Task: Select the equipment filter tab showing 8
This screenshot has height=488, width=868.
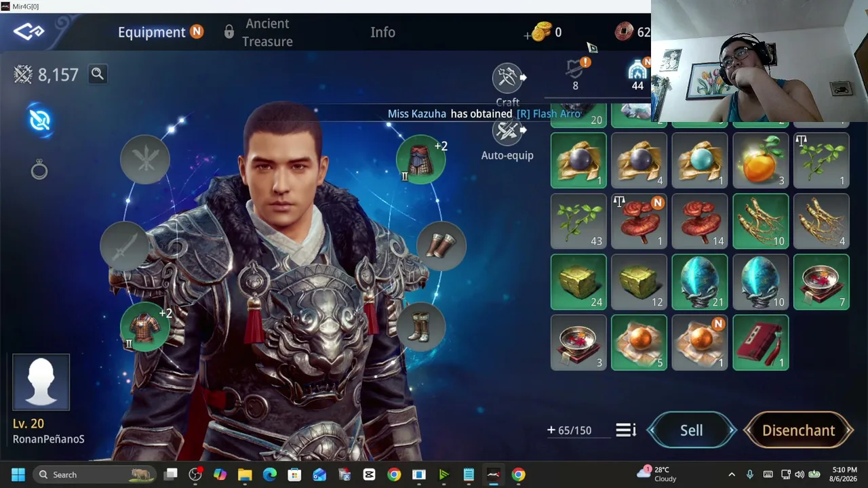Action: (575, 74)
